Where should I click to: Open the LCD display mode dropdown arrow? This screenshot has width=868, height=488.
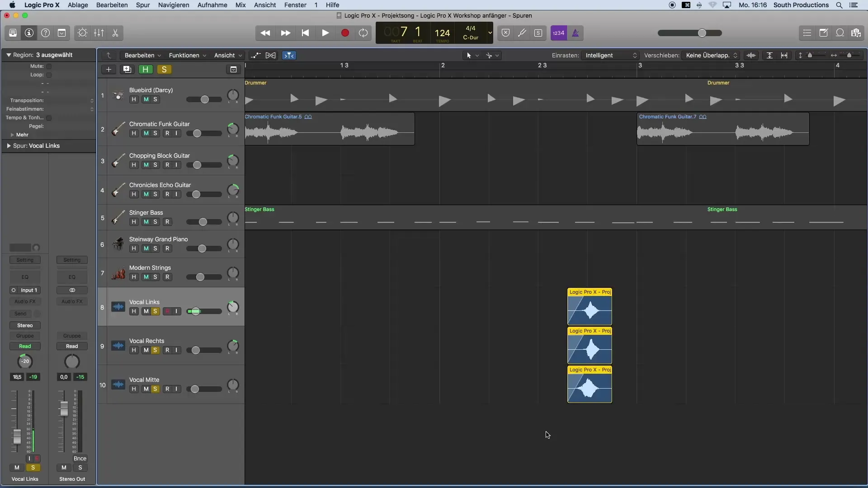click(x=490, y=33)
